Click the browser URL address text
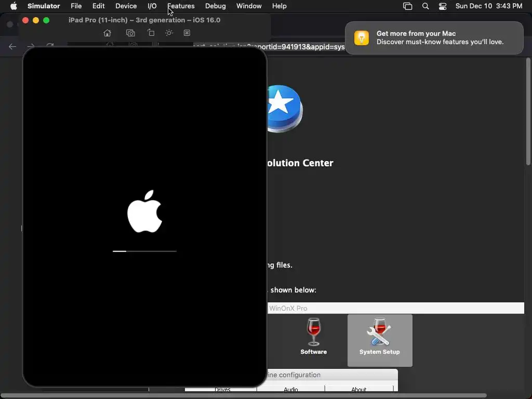The height and width of the screenshot is (399, 532). [269, 47]
